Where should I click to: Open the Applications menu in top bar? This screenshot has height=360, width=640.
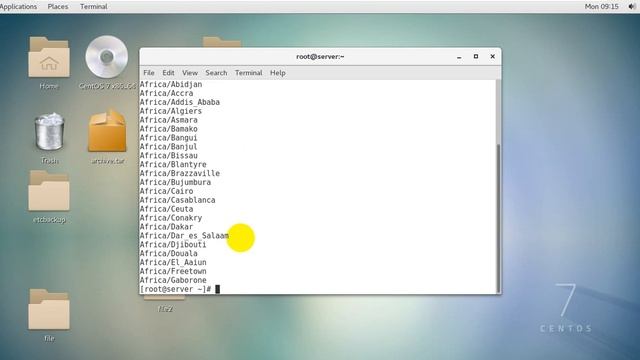coord(18,7)
